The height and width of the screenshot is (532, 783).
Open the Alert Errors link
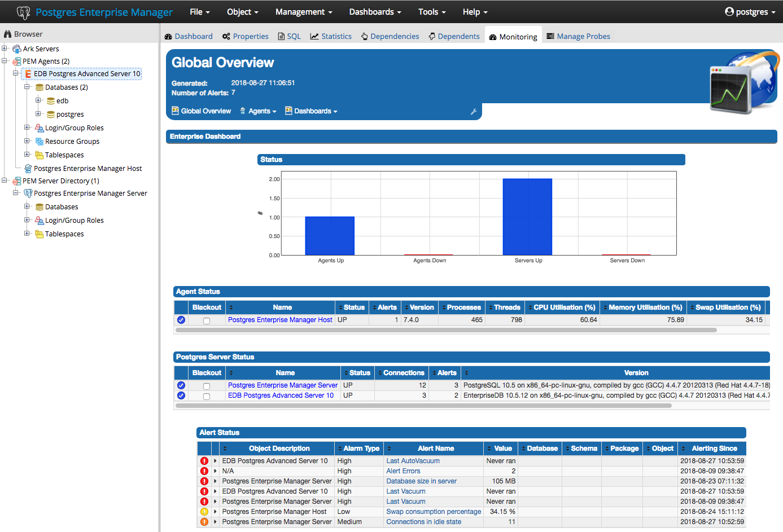click(x=403, y=471)
